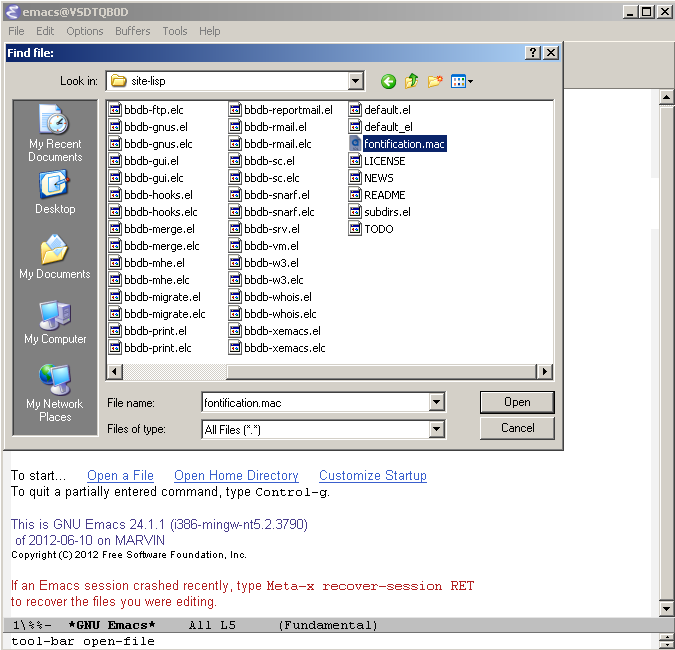Click *GNU Emacs* buffer name in mode line

(x=112, y=625)
